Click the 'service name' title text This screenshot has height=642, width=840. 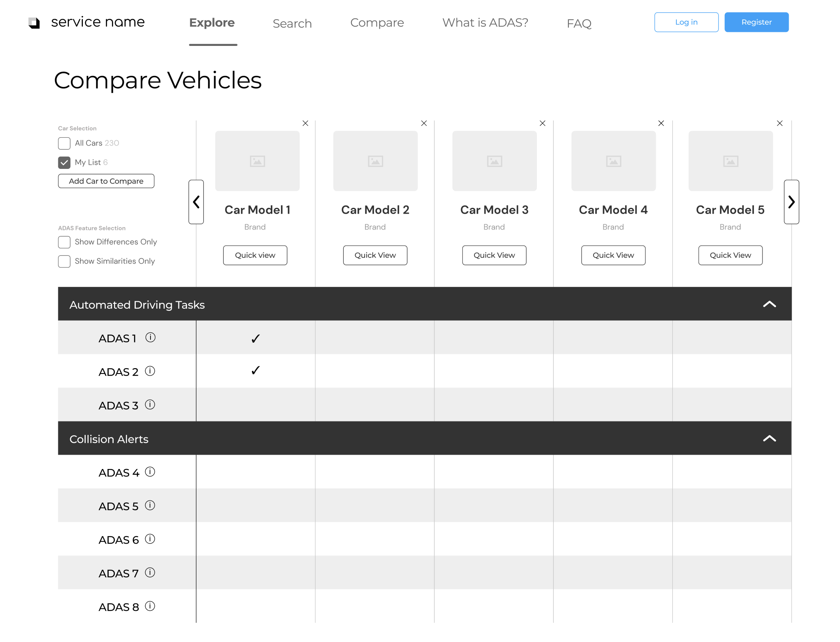click(98, 22)
